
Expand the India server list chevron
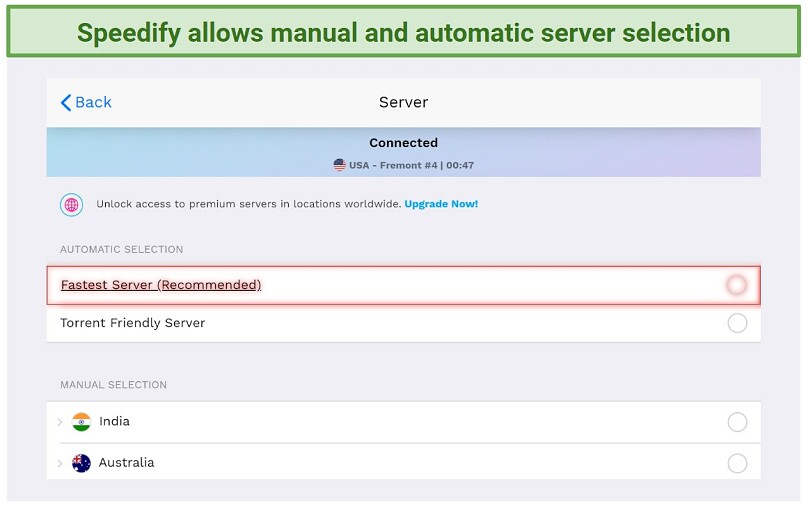[60, 422]
